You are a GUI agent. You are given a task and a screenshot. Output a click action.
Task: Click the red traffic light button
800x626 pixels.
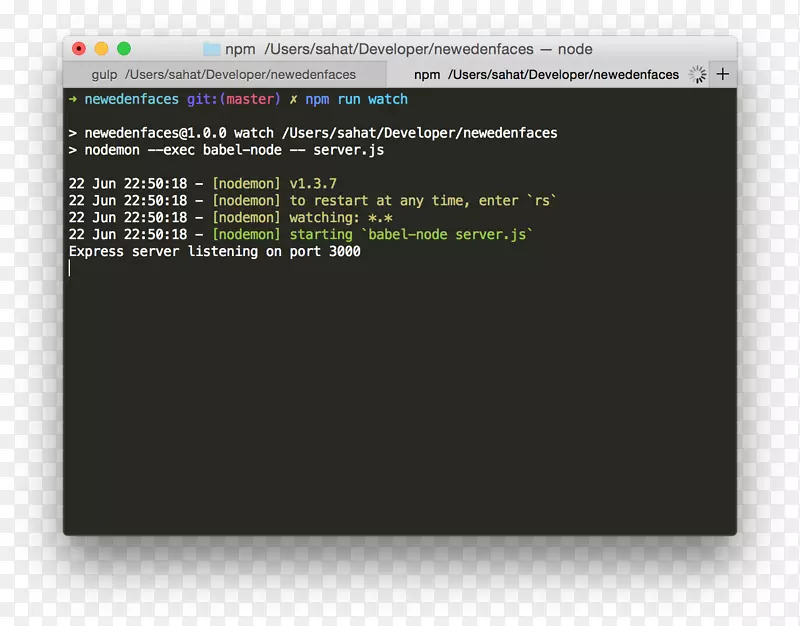click(x=78, y=48)
